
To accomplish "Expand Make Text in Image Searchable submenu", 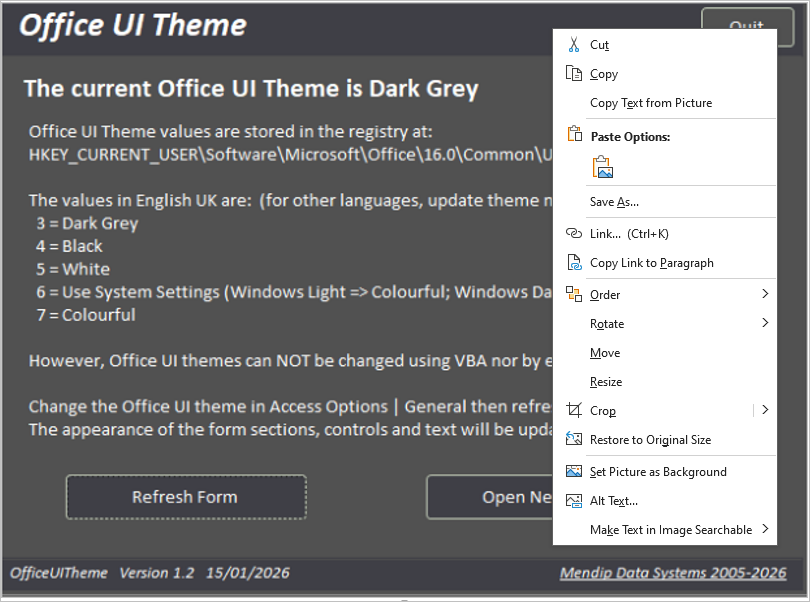I will (x=765, y=528).
